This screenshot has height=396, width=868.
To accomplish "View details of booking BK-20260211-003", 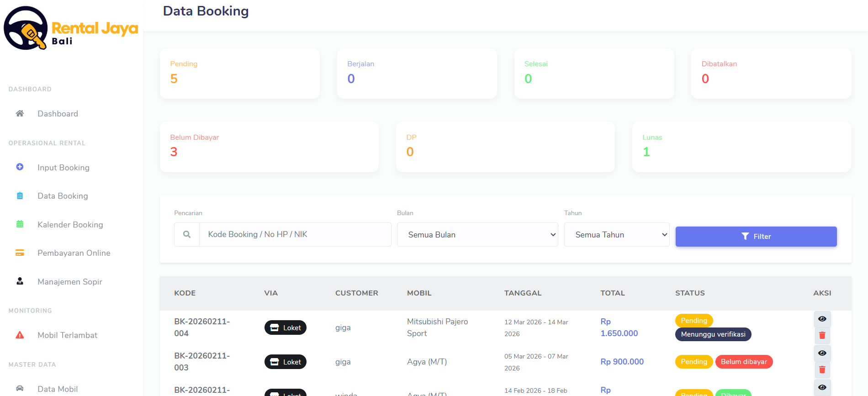I will 822,353.
